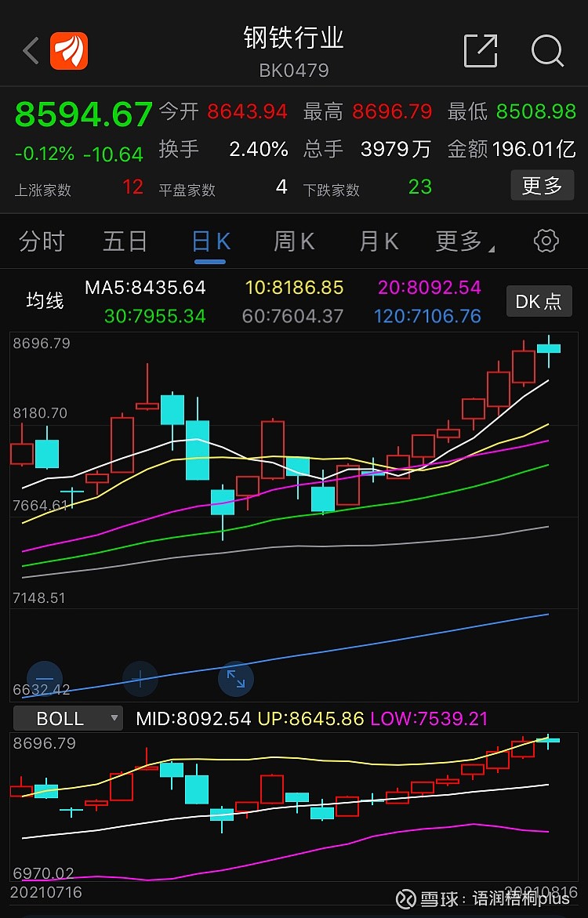Open the BOLL indicator dropdown

(68, 718)
